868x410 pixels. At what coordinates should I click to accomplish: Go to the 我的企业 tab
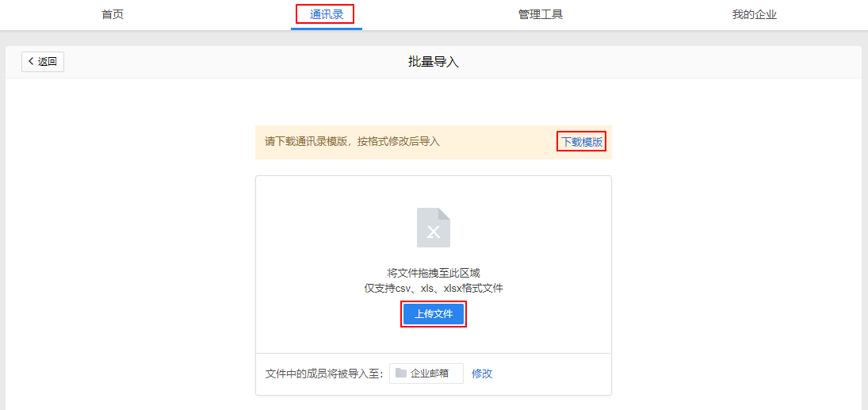755,14
